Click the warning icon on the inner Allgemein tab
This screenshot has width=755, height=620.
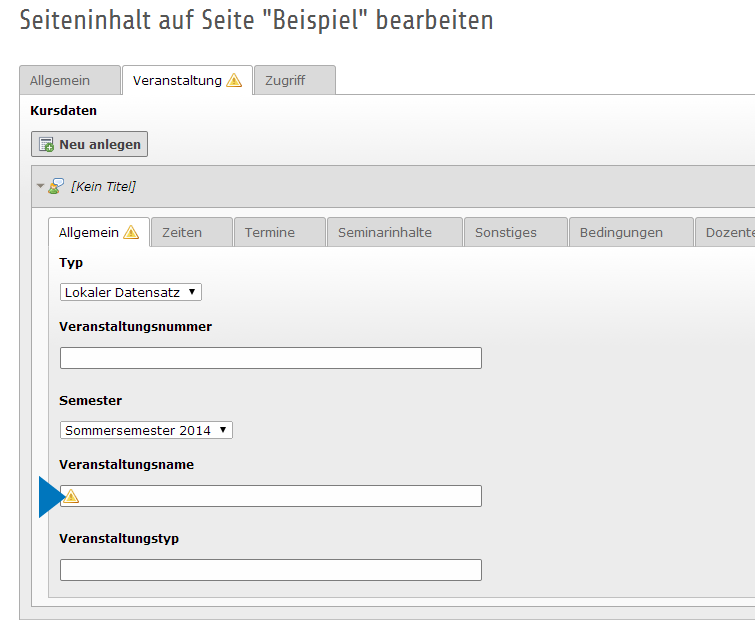click(x=131, y=233)
